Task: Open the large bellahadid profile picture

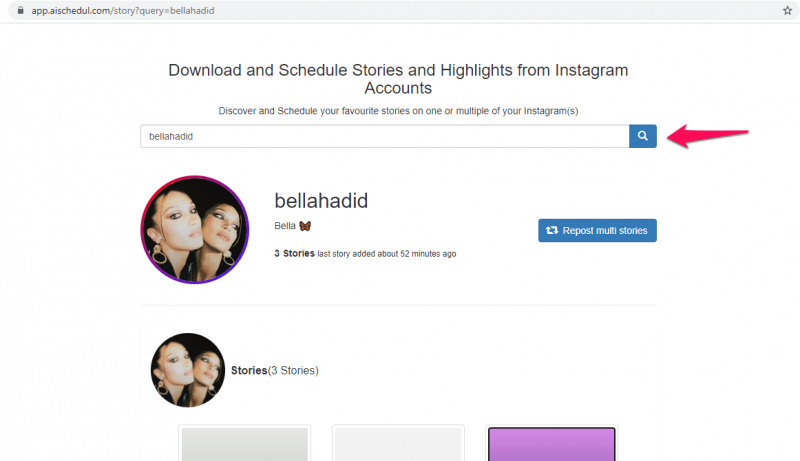Action: (194, 230)
